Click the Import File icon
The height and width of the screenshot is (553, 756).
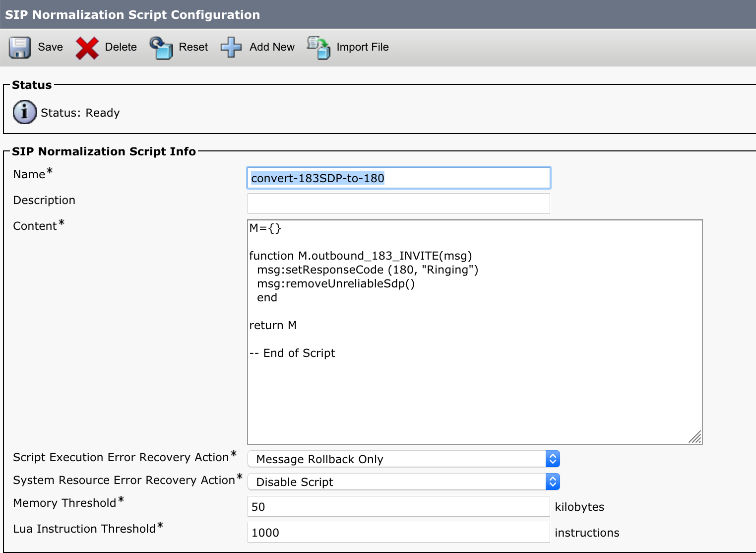coord(318,47)
